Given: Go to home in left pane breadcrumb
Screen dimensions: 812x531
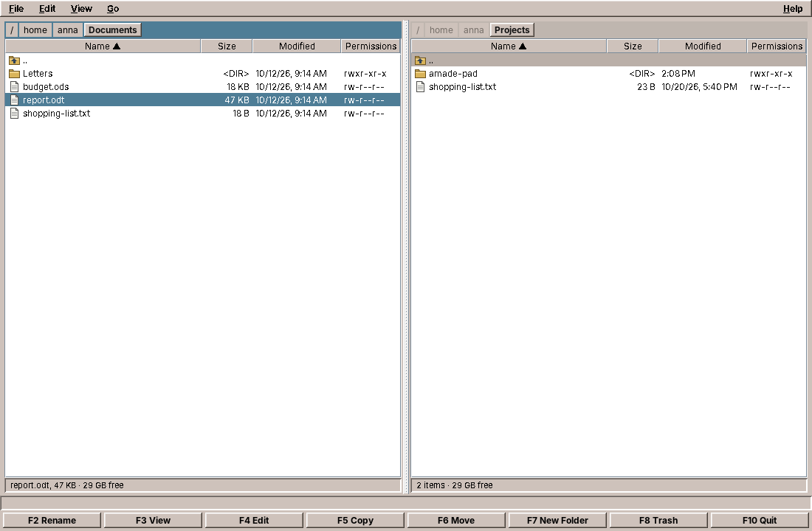Looking at the screenshot, I should tap(35, 30).
